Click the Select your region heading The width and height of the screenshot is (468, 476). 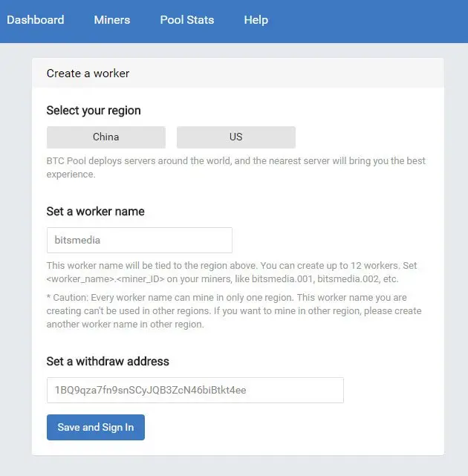point(94,111)
